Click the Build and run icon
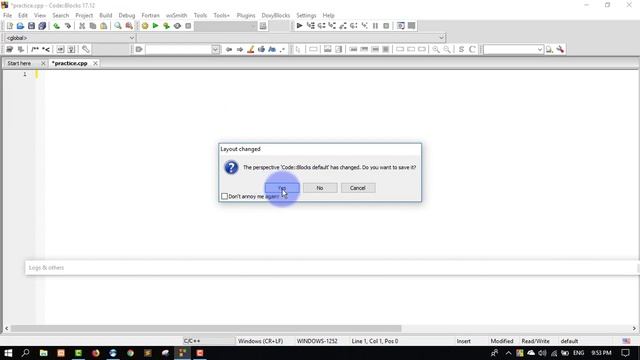Screen dimensions: 640x360 point(166,26)
